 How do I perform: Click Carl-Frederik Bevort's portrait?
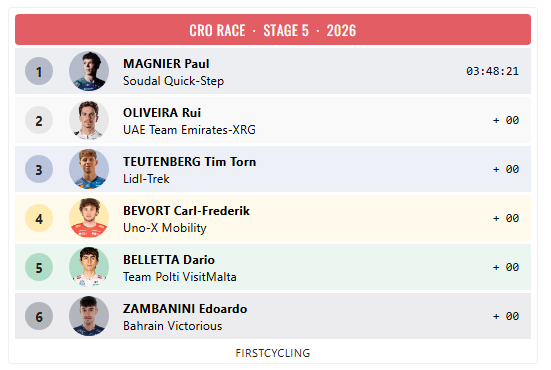point(89,218)
